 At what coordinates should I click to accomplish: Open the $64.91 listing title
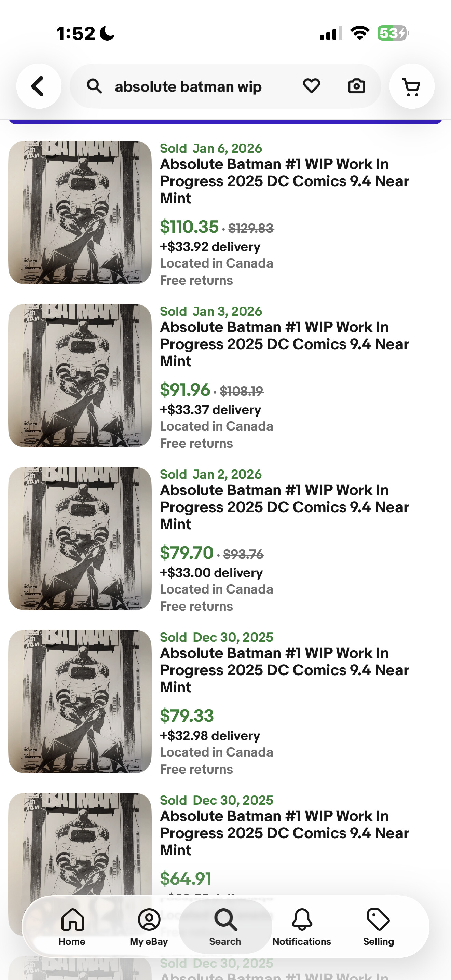coord(284,833)
